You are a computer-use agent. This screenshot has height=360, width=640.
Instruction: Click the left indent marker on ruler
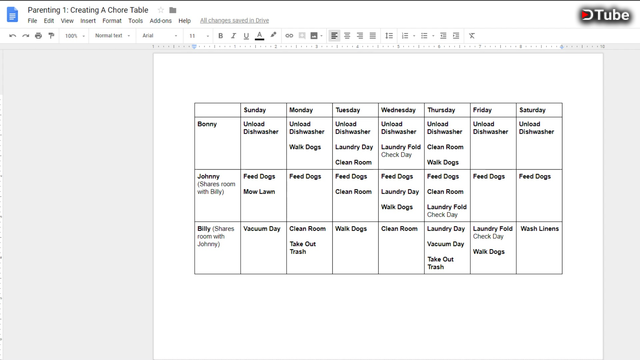[x=194, y=47]
